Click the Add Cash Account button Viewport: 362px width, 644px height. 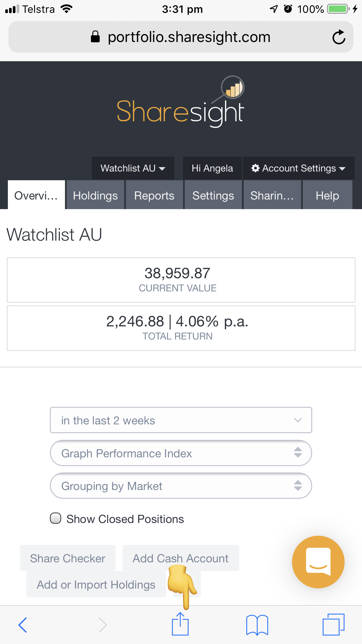[x=181, y=558]
